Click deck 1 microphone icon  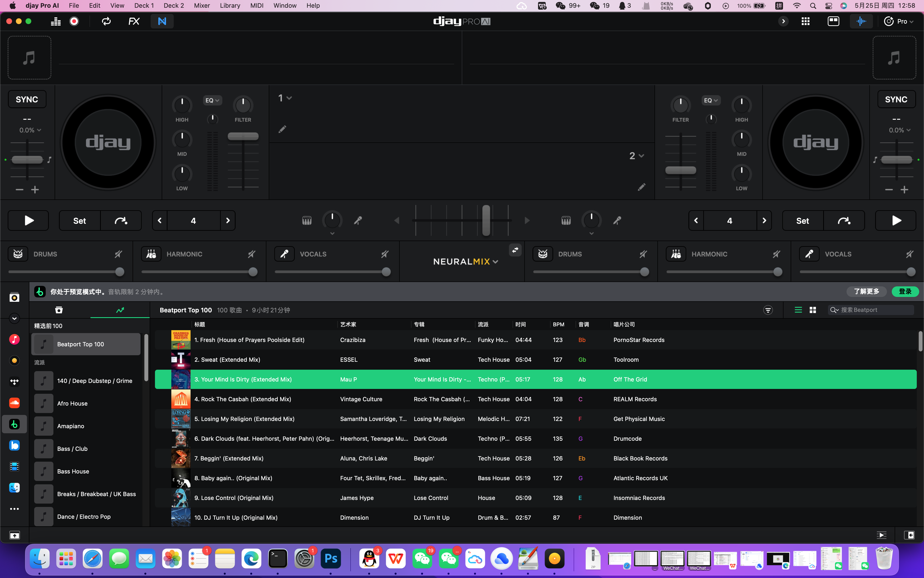pyautogui.click(x=358, y=221)
